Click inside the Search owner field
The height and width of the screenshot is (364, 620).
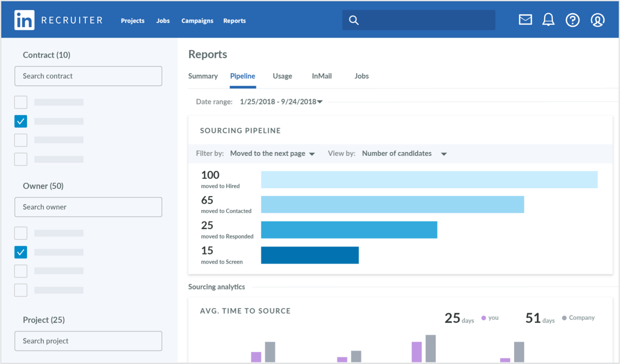click(88, 207)
